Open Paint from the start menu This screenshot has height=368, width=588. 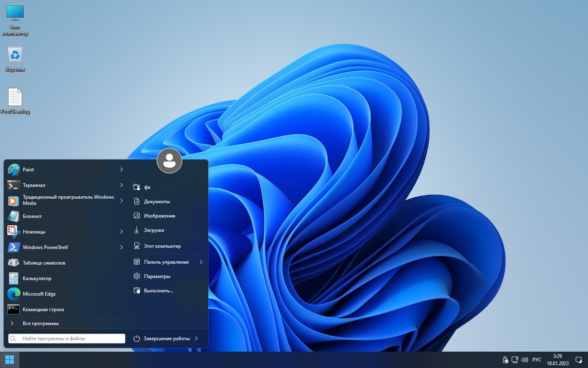[x=65, y=170]
